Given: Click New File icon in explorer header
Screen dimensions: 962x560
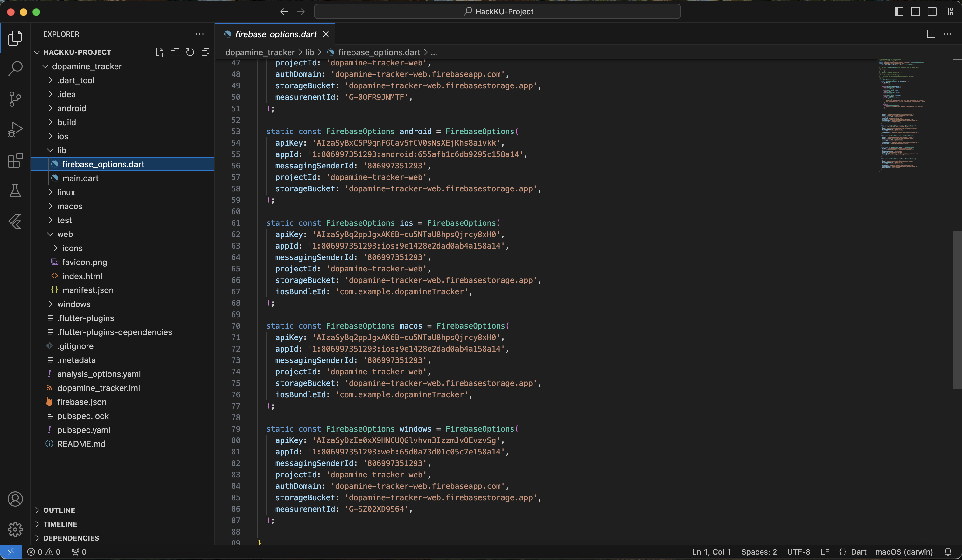Looking at the screenshot, I should 160,52.
